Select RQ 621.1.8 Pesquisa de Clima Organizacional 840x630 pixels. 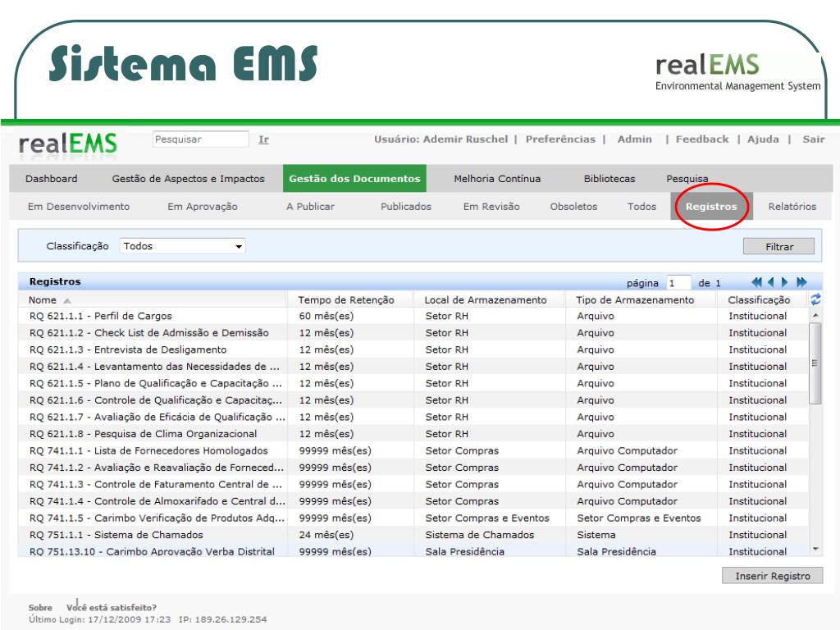click(413, 434)
